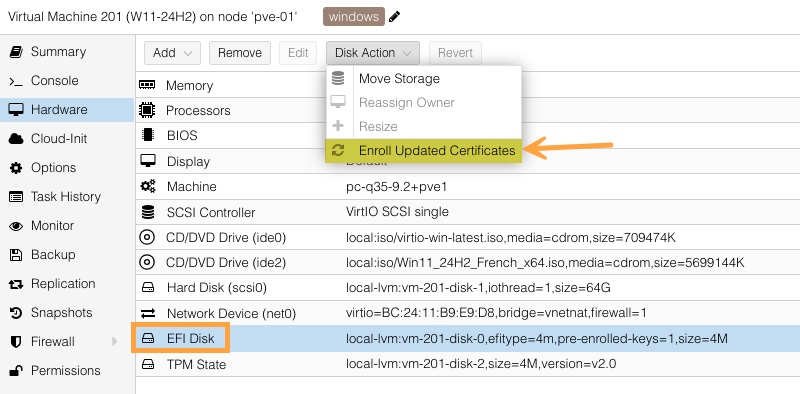Screen dimensions: 800x394
Task: Click the Edit button
Action: coord(298,53)
